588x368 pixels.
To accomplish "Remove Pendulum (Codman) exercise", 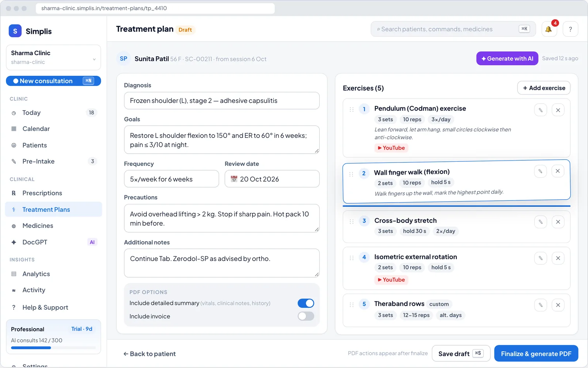I will pyautogui.click(x=558, y=110).
